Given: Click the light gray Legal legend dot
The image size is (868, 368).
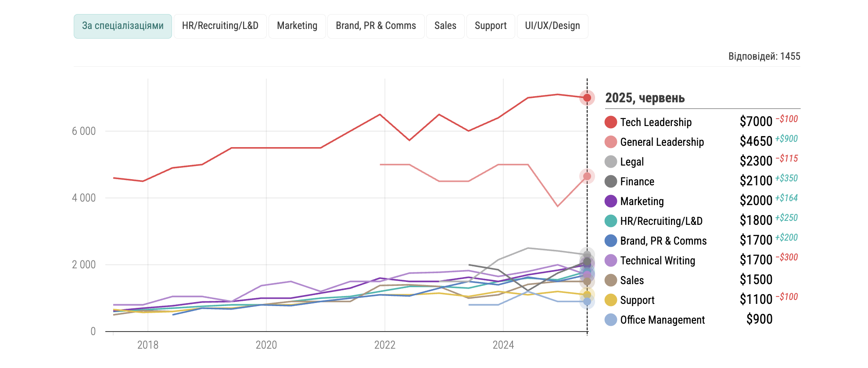Looking at the screenshot, I should point(610,162).
